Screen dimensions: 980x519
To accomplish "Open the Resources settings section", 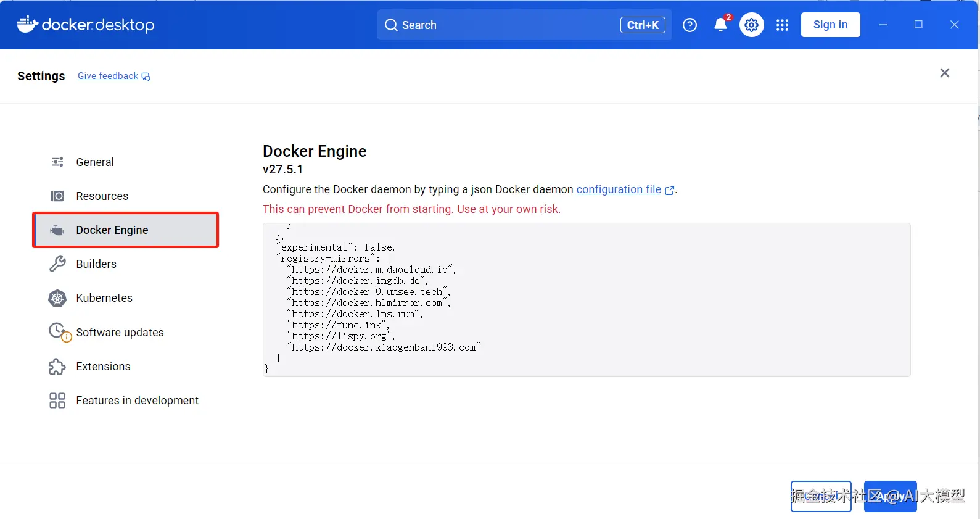I will coord(126,196).
